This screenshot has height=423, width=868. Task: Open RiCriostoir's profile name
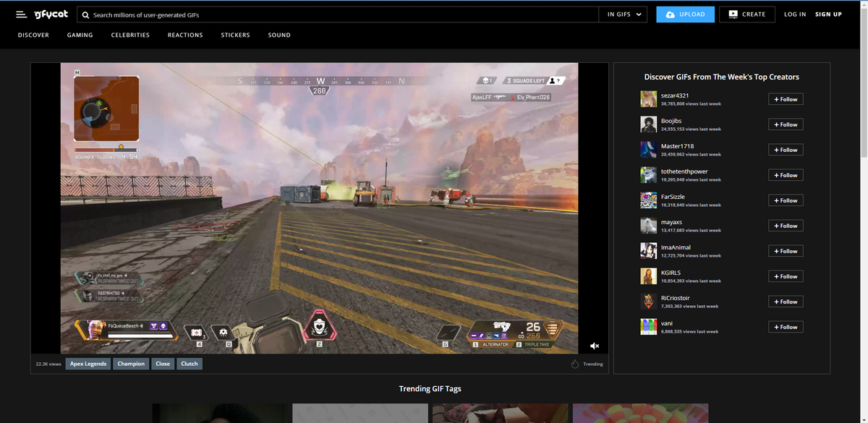pos(676,298)
